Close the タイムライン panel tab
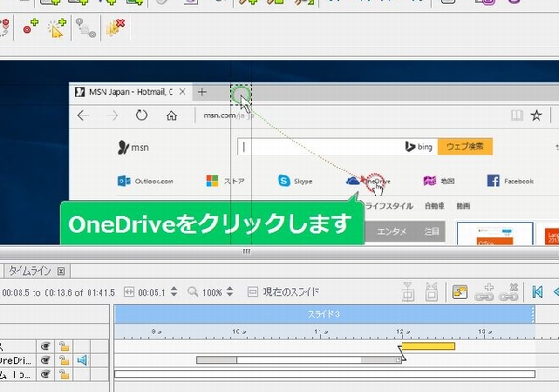The width and height of the screenshot is (559, 392). tap(61, 271)
